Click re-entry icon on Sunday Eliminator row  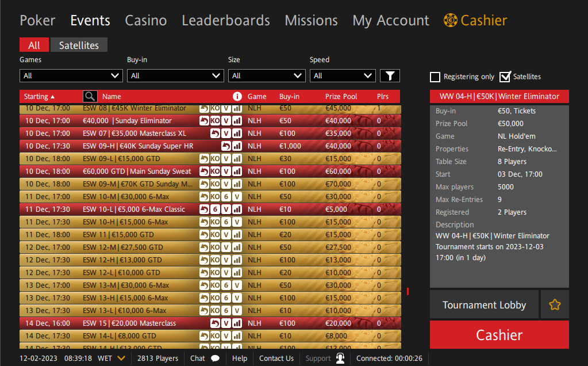coord(204,121)
